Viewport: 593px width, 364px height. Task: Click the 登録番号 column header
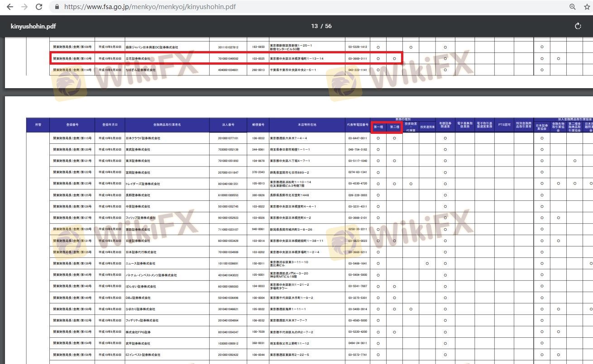72,124
